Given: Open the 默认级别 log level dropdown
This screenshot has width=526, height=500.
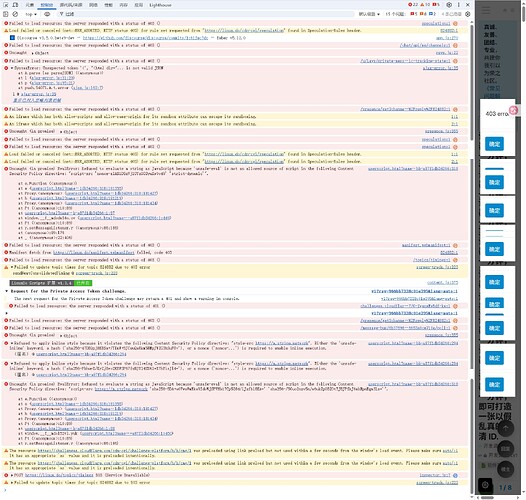Looking at the screenshot, I should pos(369,14).
